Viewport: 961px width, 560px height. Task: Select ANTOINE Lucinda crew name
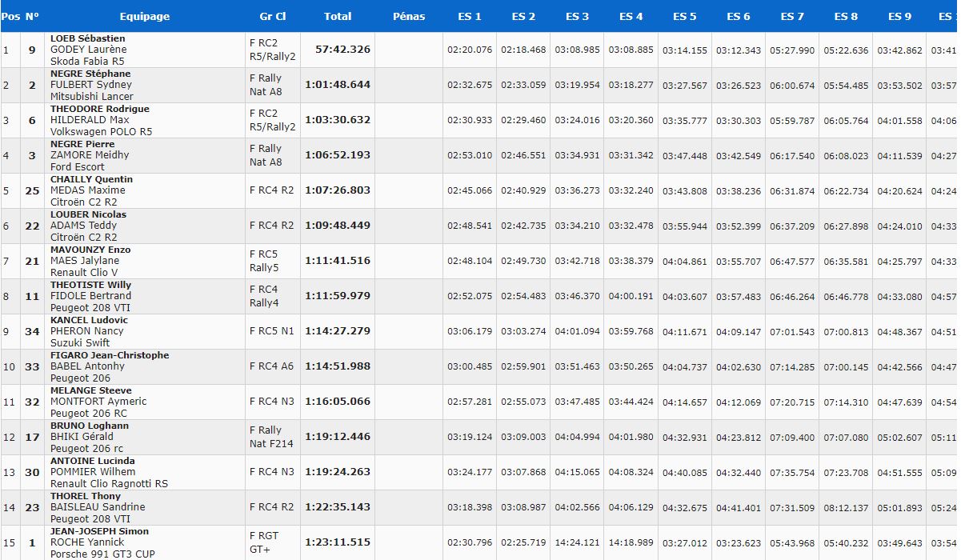pos(93,461)
